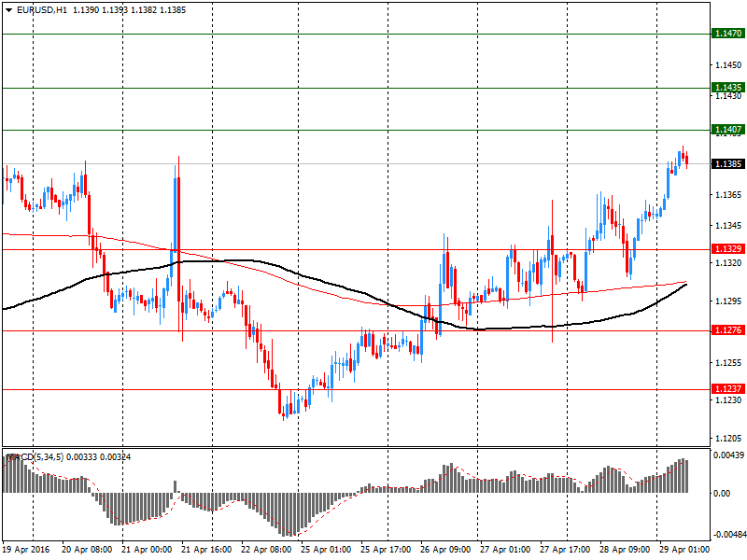
Task: Select the red horizontal line at 1.1276
Action: [357, 331]
